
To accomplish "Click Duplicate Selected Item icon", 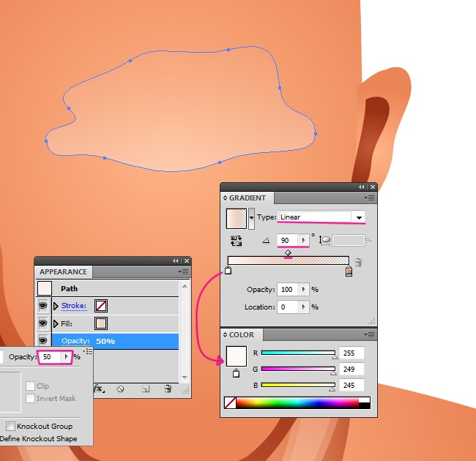I will pyautogui.click(x=146, y=389).
